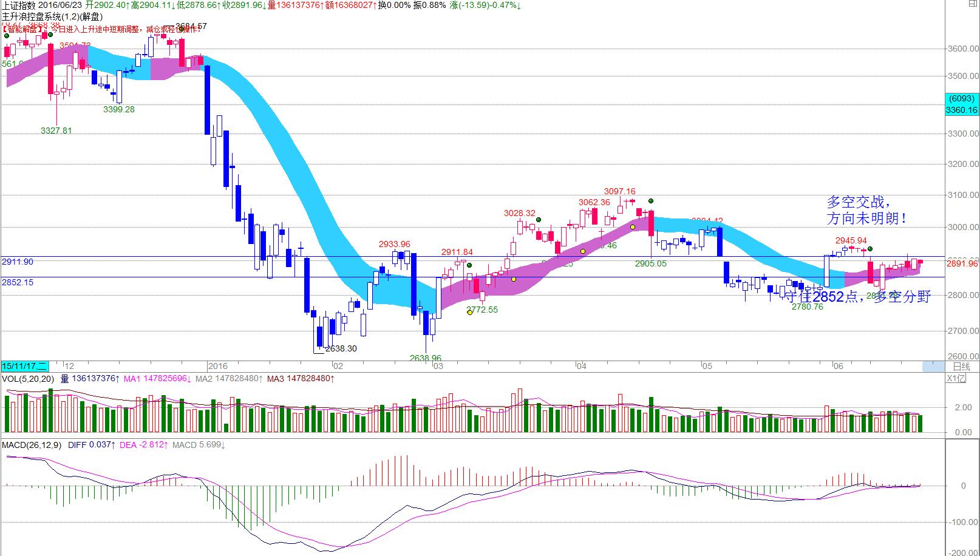Click the turnover amount 额16368027
The image size is (980, 556).
coord(350,5)
